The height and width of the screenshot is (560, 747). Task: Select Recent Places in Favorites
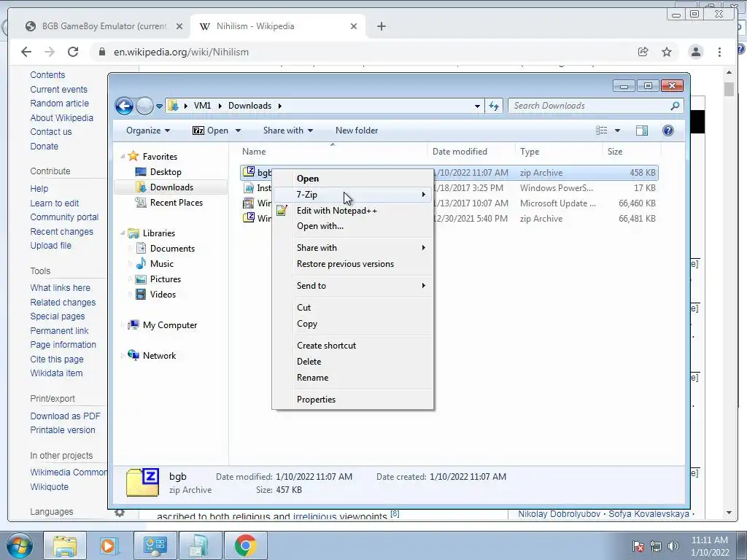pyautogui.click(x=177, y=203)
